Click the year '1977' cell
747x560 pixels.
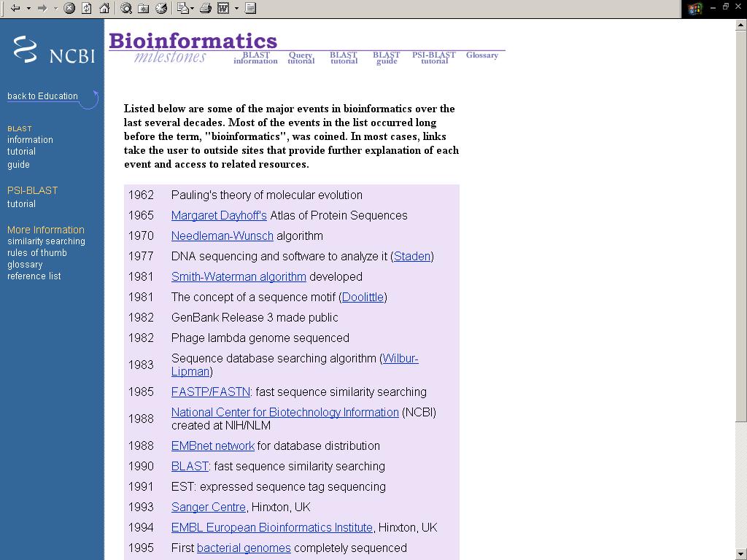point(141,257)
